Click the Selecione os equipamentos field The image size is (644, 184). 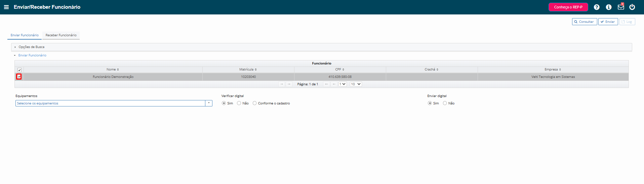point(110,103)
